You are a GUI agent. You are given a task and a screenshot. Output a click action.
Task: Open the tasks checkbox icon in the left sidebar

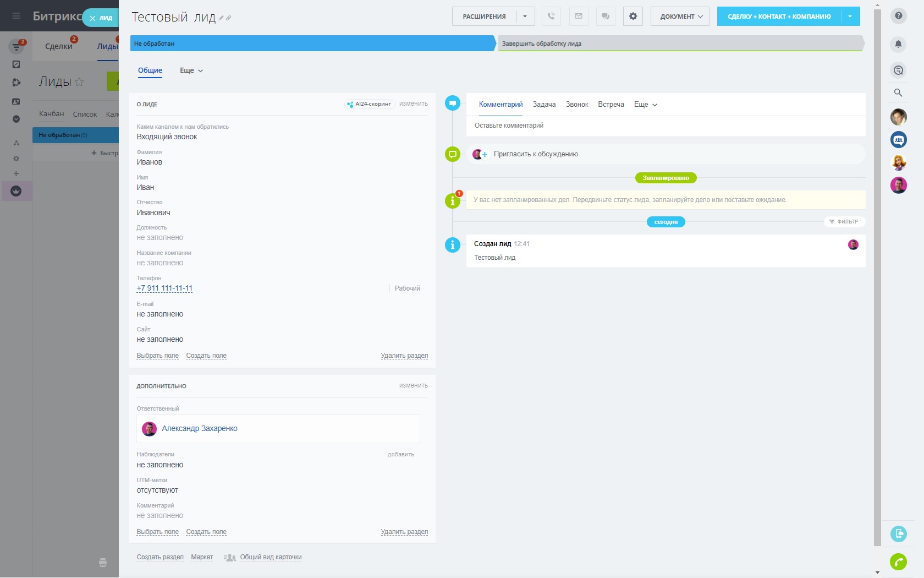pyautogui.click(x=16, y=64)
